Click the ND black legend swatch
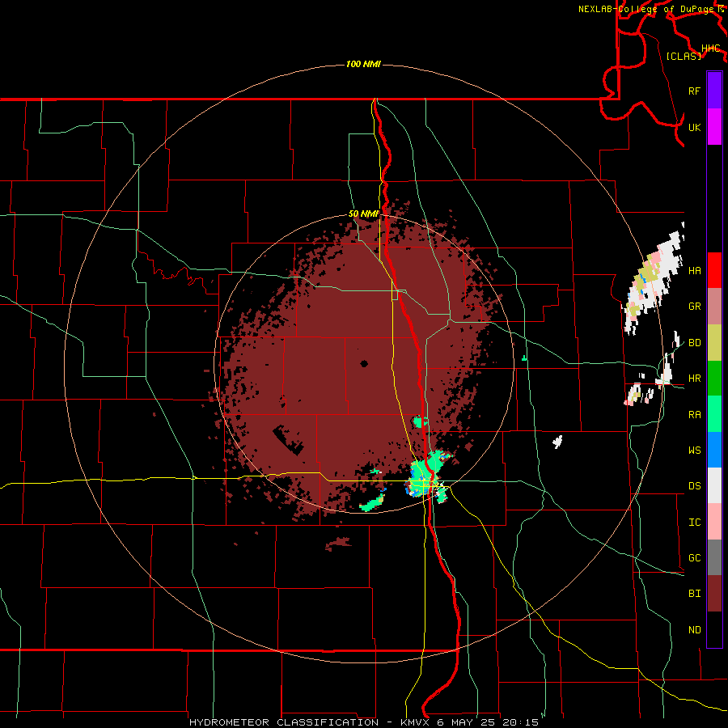Image resolution: width=728 pixels, height=728 pixels. 714,629
